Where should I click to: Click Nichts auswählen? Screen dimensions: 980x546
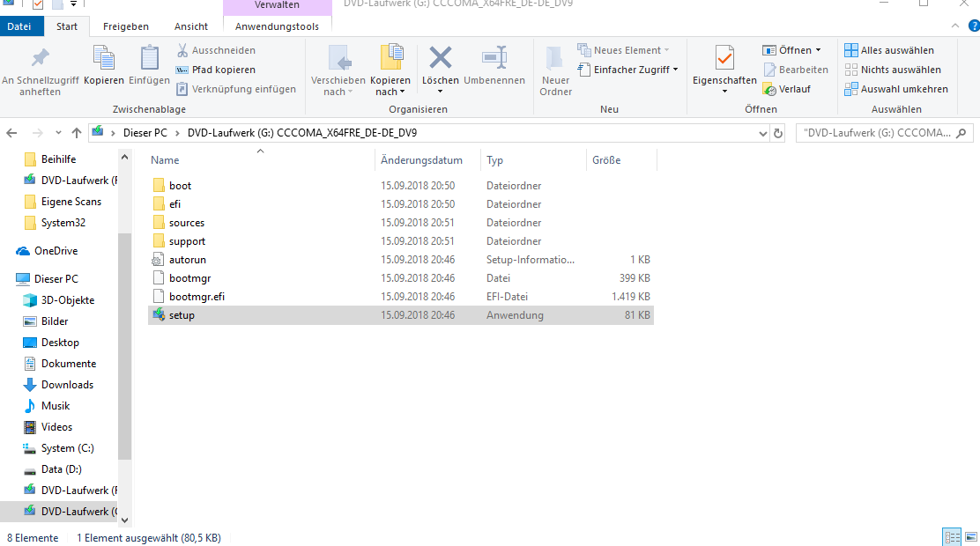(893, 70)
